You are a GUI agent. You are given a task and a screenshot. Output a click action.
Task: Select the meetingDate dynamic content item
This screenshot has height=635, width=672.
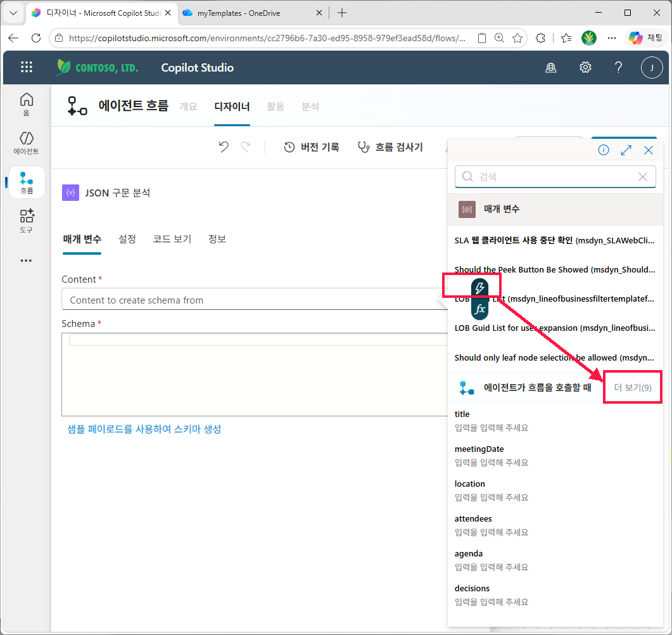pos(555,456)
